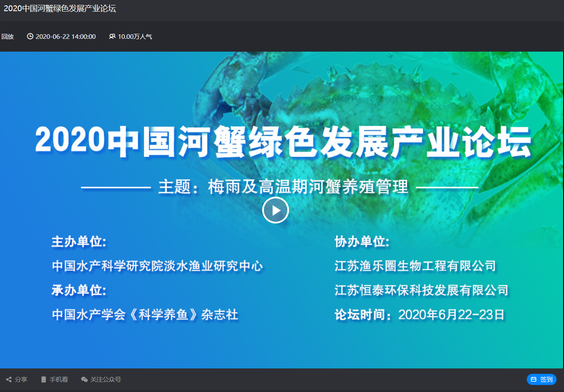
Task: Click the page title 2020中国河蟹绿色发展产业论坛
Action: (x=60, y=9)
